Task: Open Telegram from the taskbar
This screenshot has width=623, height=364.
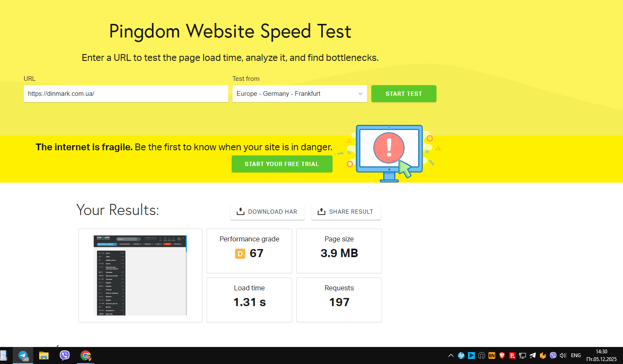Action: tap(23, 355)
